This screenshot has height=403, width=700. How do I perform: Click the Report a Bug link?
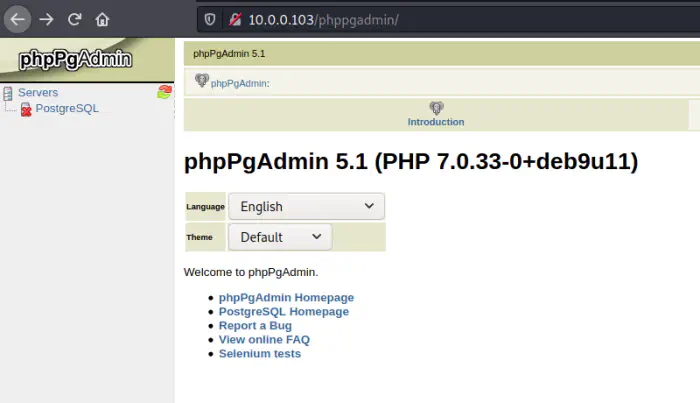point(255,325)
